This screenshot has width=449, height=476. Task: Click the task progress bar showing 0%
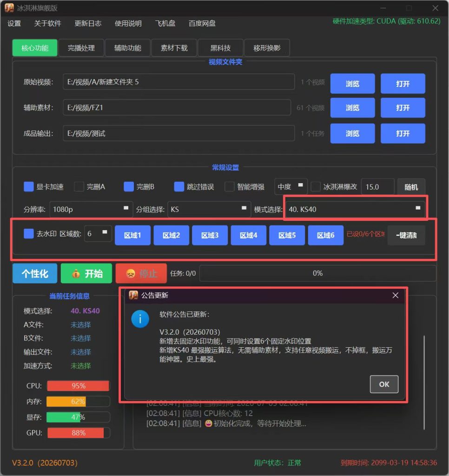tap(318, 273)
